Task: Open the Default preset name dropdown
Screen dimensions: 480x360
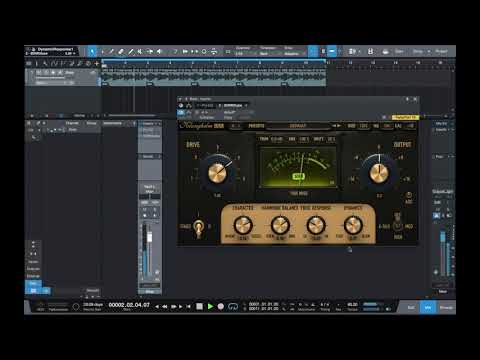Action: click(x=298, y=126)
